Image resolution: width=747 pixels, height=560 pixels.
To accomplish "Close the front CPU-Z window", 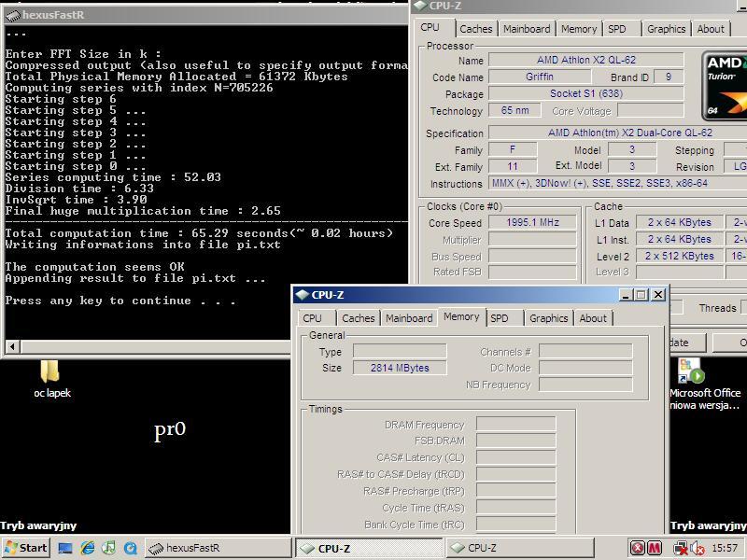I will click(658, 295).
